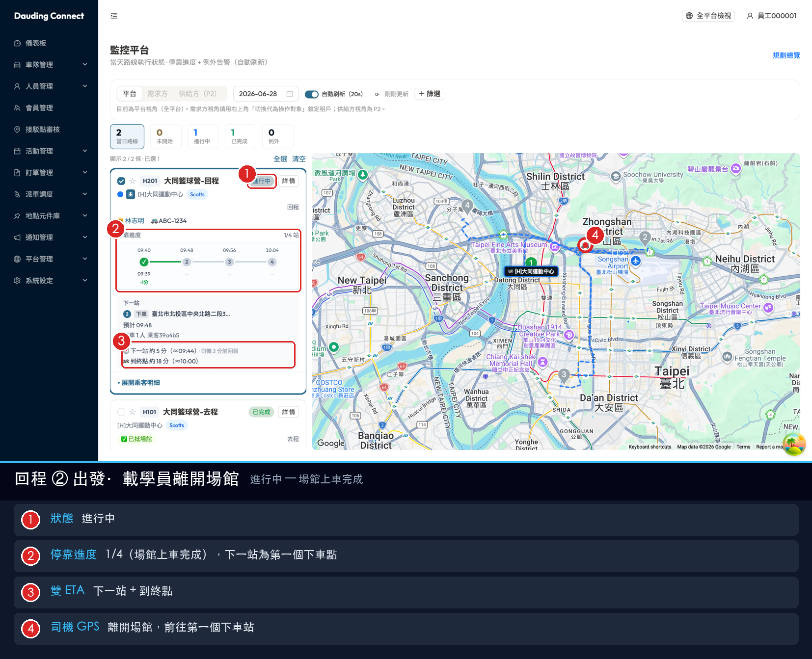The height and width of the screenshot is (659, 812).
Task: Filter by 未開始 count tab
Action: 165,136
